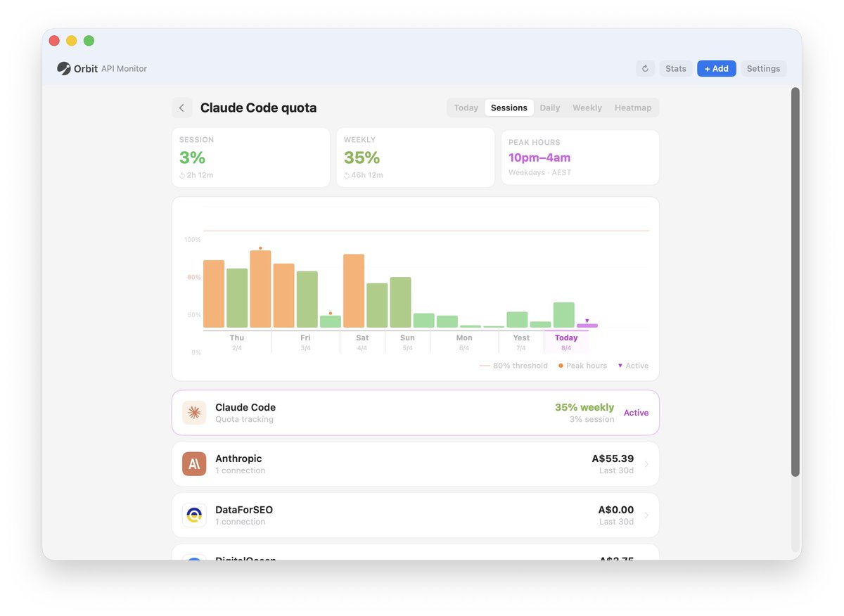The height and width of the screenshot is (616, 844).
Task: Click the 80% label on chart y-axis
Action: coord(194,277)
